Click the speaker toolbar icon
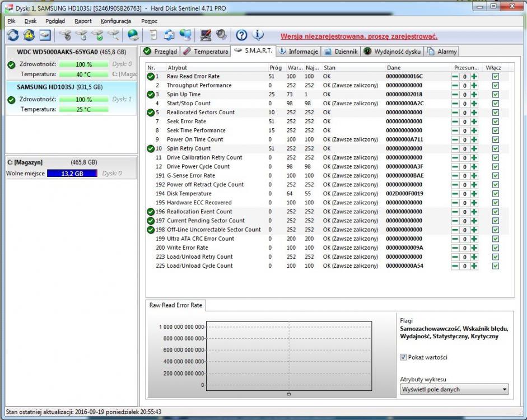The image size is (527, 420). (221, 35)
